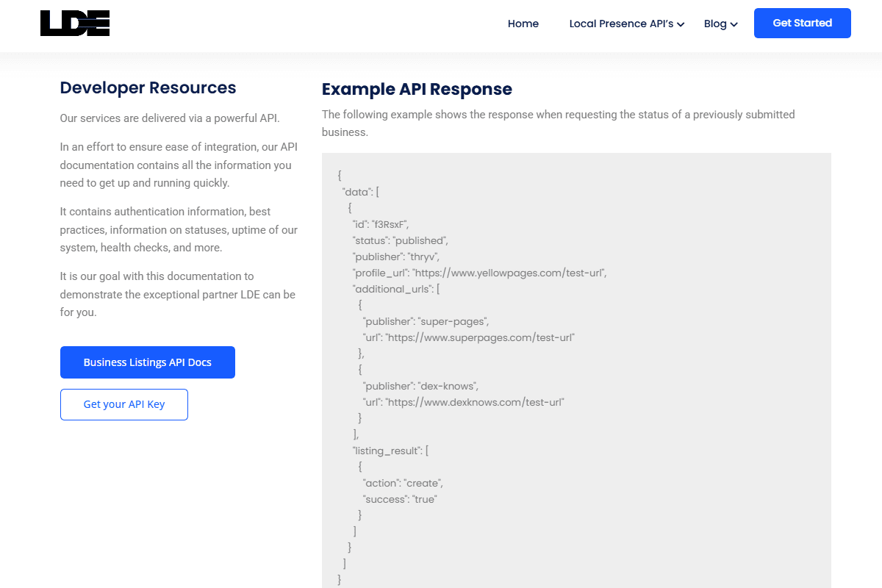
Task: Click the Developer Resources heading
Action: tap(148, 87)
